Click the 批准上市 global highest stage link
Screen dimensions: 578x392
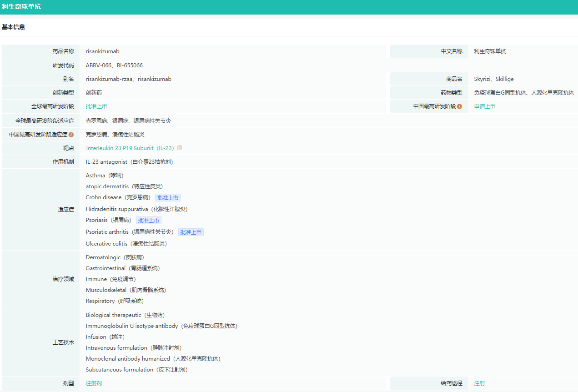click(x=96, y=106)
